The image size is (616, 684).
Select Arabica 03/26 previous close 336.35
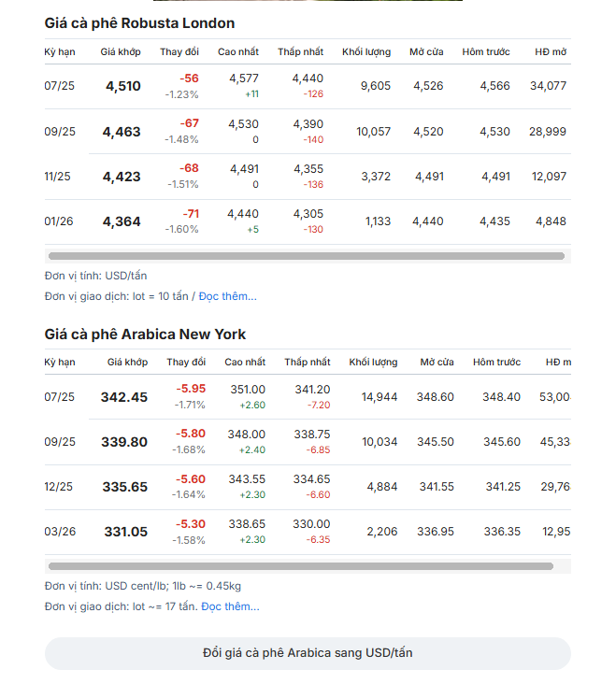pyautogui.click(x=502, y=532)
